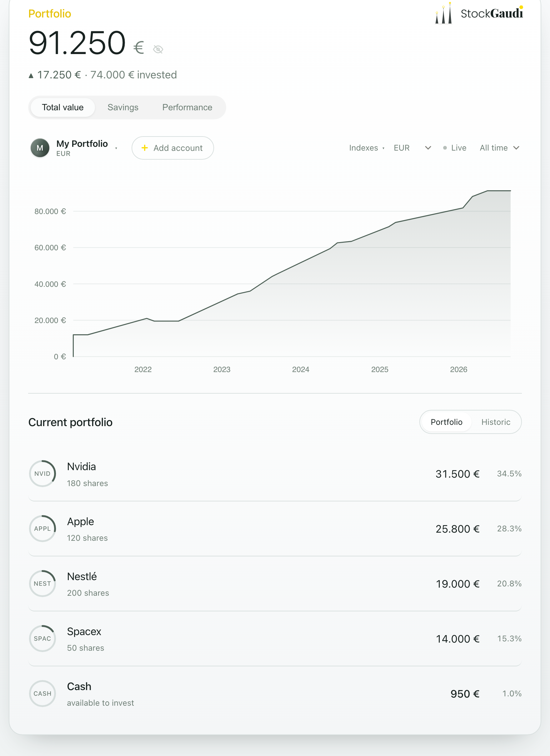Click the Current portfolio heading
Viewport: 550px width, 756px height.
(x=70, y=422)
